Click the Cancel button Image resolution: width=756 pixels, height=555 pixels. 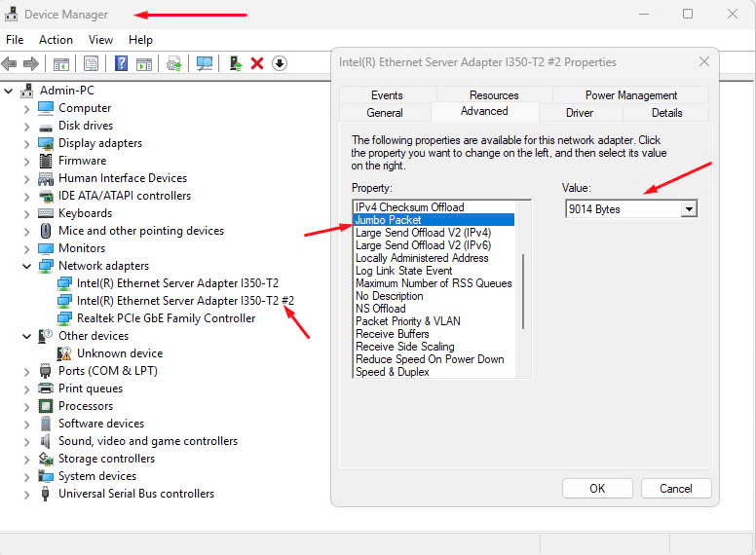click(675, 489)
